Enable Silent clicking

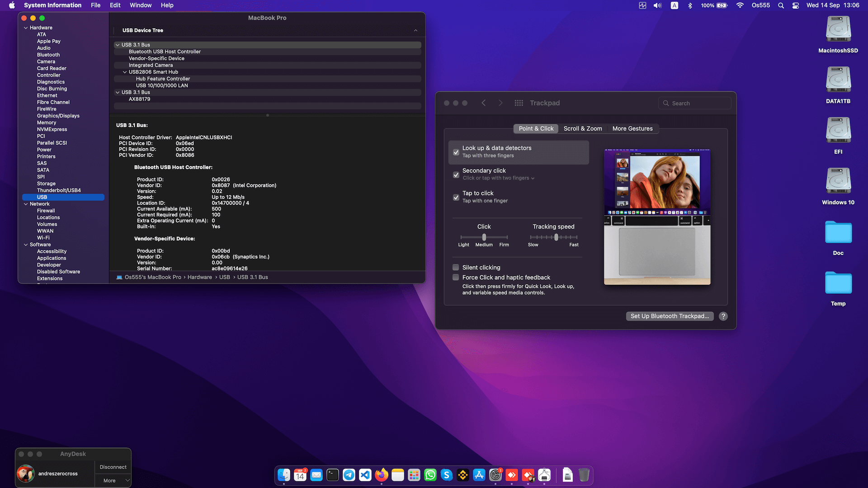[455, 267]
